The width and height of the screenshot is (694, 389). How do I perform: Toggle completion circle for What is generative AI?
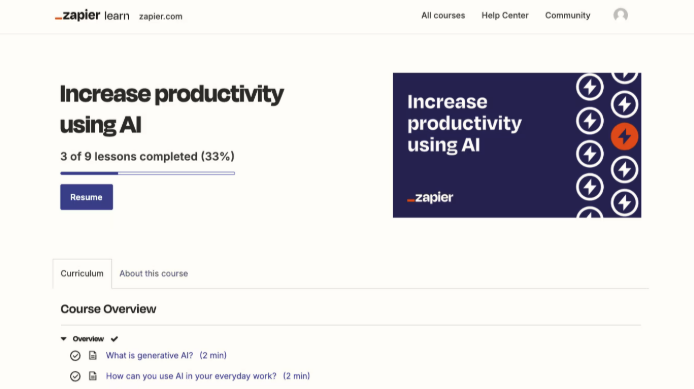pyautogui.click(x=75, y=355)
